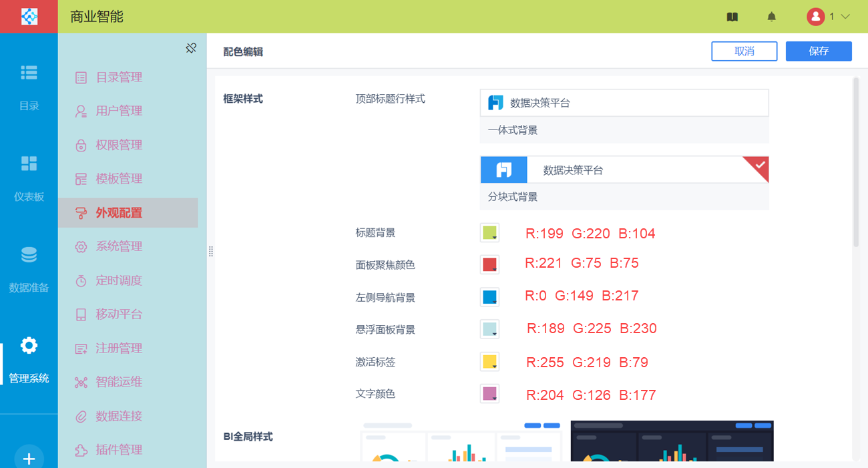Image resolution: width=868 pixels, height=468 pixels.
Task: Click the vertical scrollbar of config panel
Action: click(x=856, y=163)
